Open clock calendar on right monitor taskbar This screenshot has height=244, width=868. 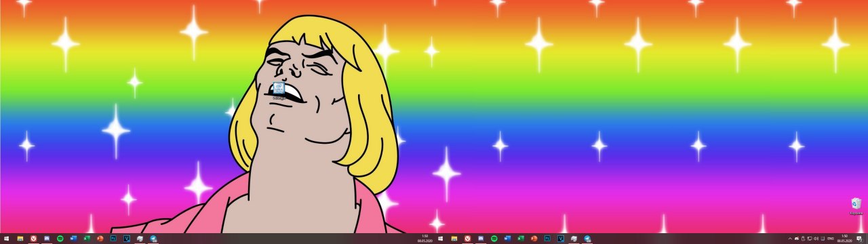pos(844,239)
